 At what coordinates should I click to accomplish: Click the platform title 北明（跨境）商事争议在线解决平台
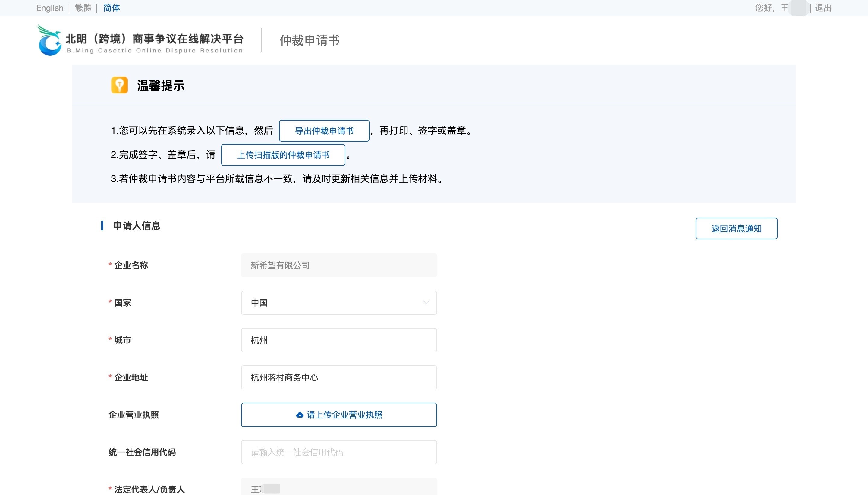[154, 39]
